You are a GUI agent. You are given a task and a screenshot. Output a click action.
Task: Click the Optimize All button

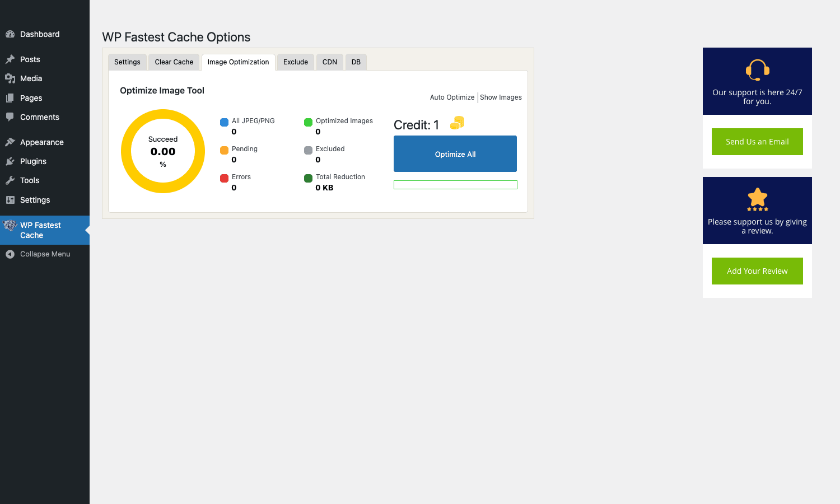coord(455,154)
